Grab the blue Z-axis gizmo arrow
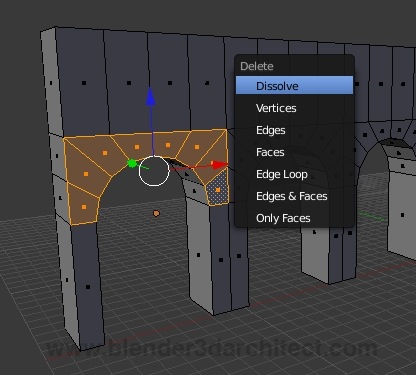The image size is (416, 375). click(x=151, y=97)
